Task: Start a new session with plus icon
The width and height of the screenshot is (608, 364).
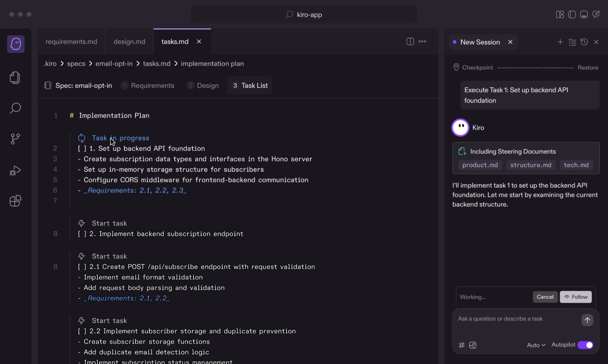Action: (560, 42)
